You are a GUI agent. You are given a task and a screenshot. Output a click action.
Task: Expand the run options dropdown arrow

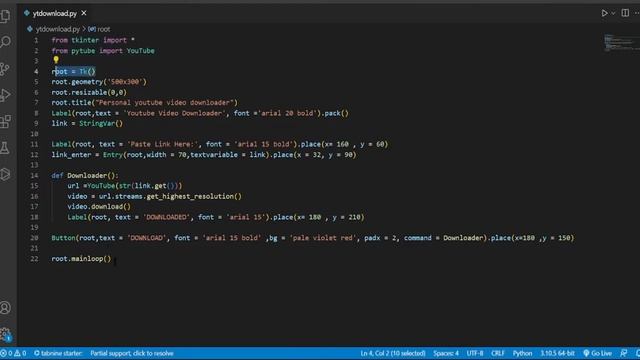click(613, 13)
